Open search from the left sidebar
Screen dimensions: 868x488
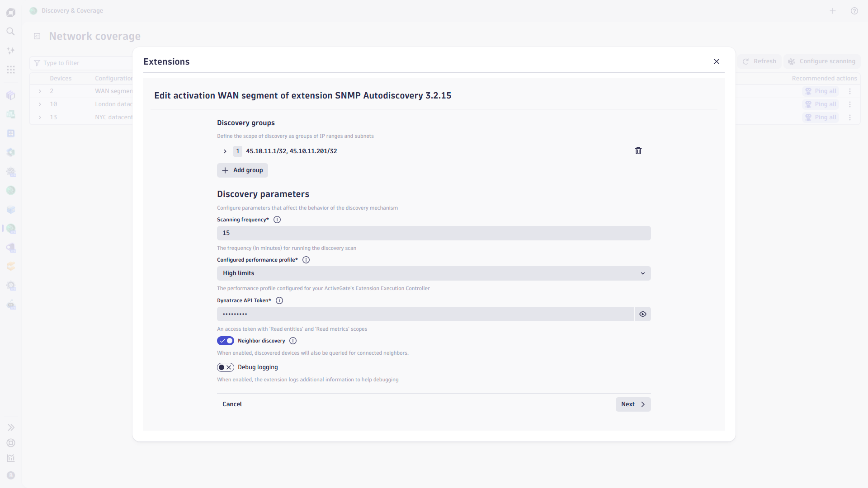(x=11, y=31)
